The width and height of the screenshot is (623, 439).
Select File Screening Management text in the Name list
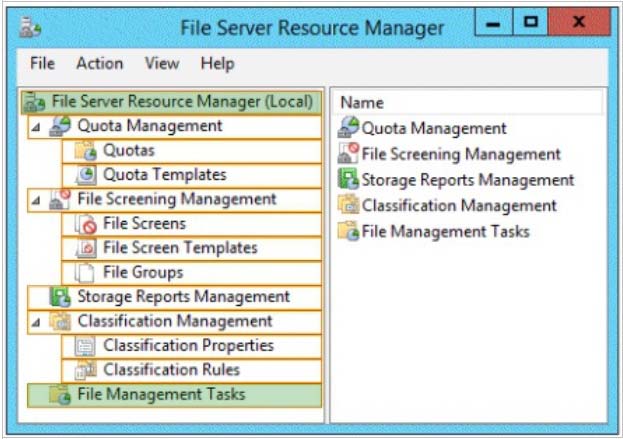coord(461,154)
